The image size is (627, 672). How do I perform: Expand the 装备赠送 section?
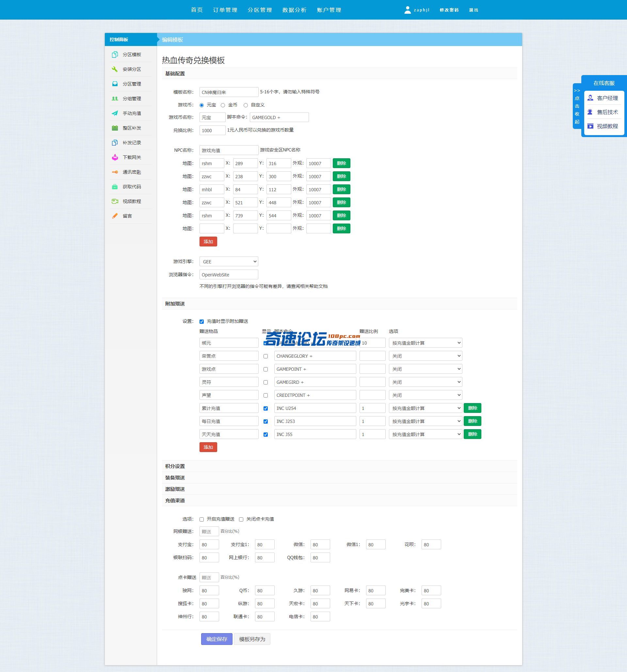[x=340, y=478]
